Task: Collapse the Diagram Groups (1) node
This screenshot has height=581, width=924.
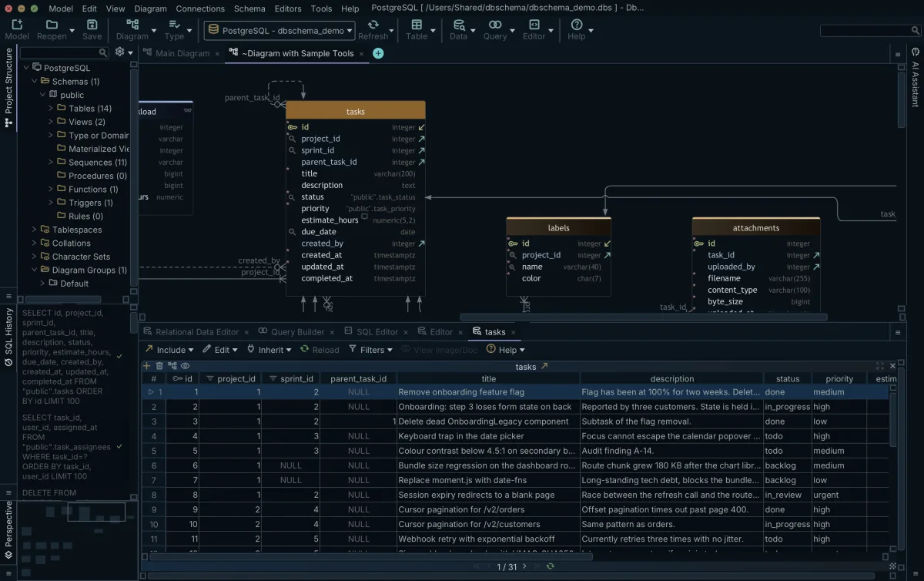Action: point(35,270)
